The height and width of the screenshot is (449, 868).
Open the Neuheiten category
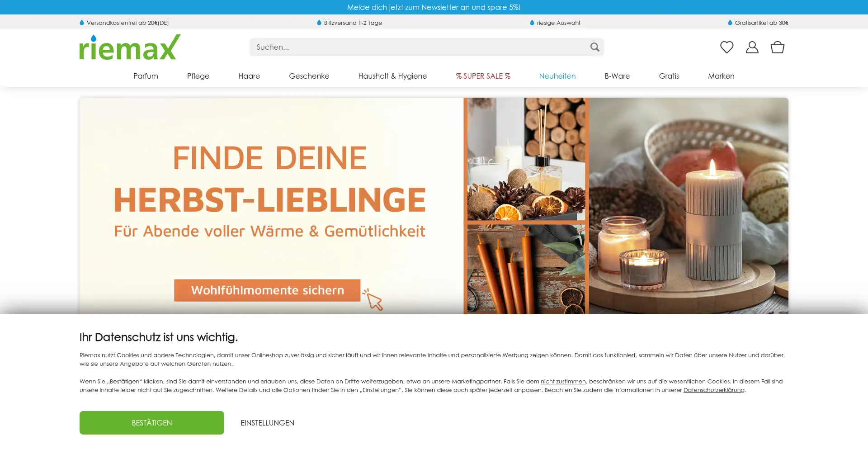point(557,76)
